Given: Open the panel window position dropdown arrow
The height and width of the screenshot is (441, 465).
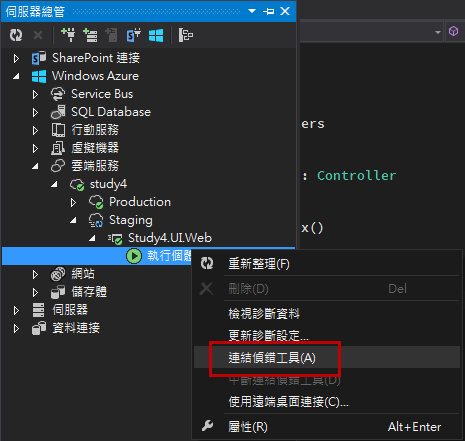Looking at the screenshot, I should point(252,11).
